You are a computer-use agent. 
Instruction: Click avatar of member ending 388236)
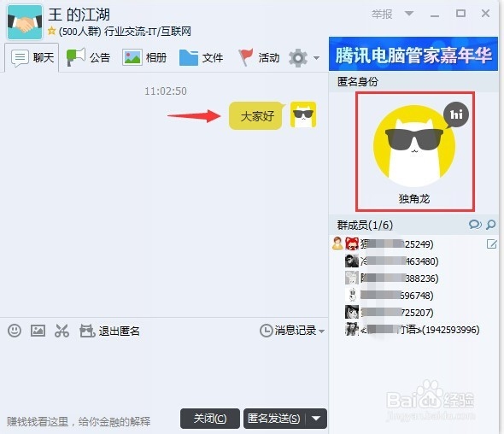coord(352,278)
